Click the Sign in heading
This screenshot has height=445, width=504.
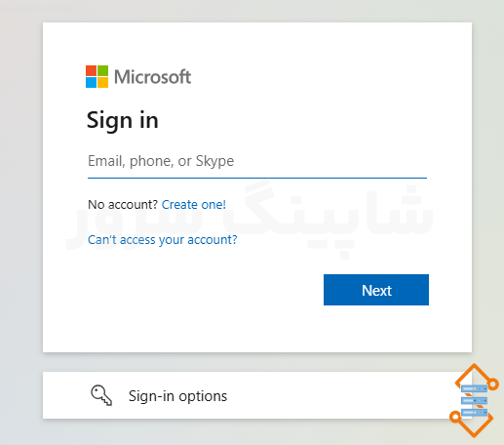click(123, 121)
